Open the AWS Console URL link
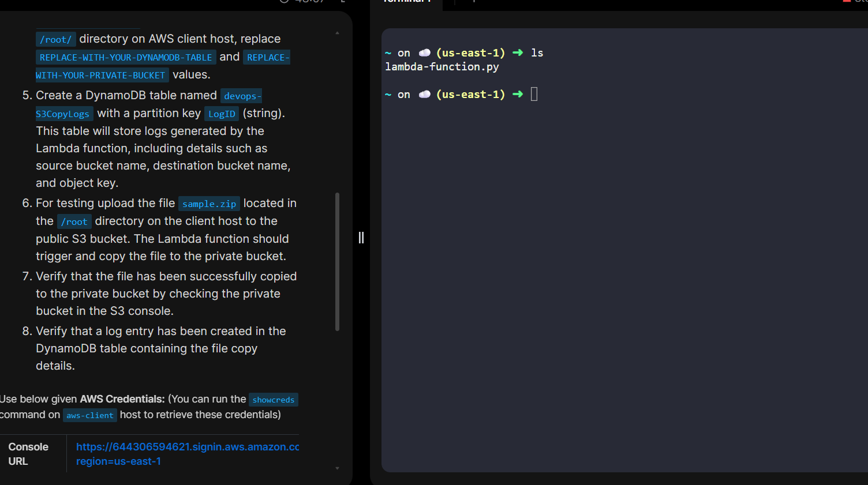Viewport: 868px width, 485px height. pyautogui.click(x=187, y=448)
